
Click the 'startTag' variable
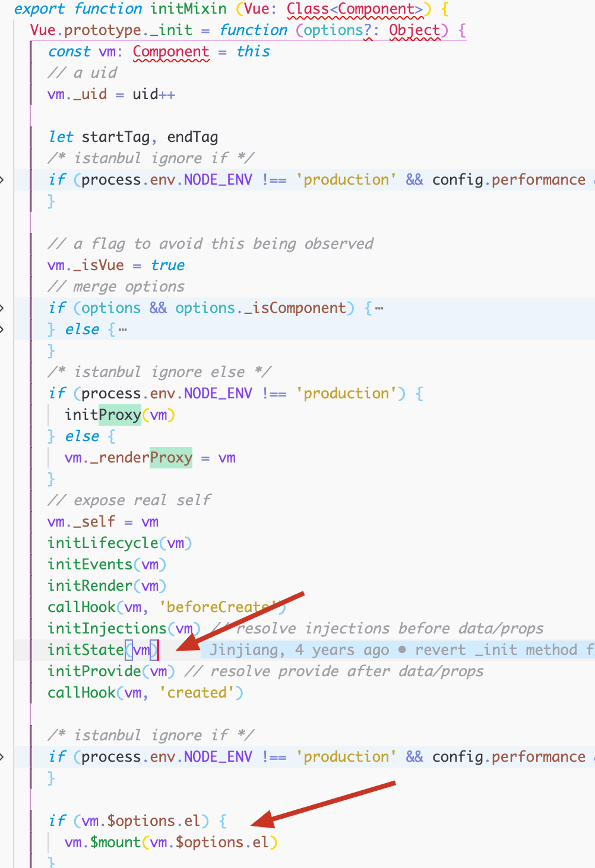(x=116, y=137)
